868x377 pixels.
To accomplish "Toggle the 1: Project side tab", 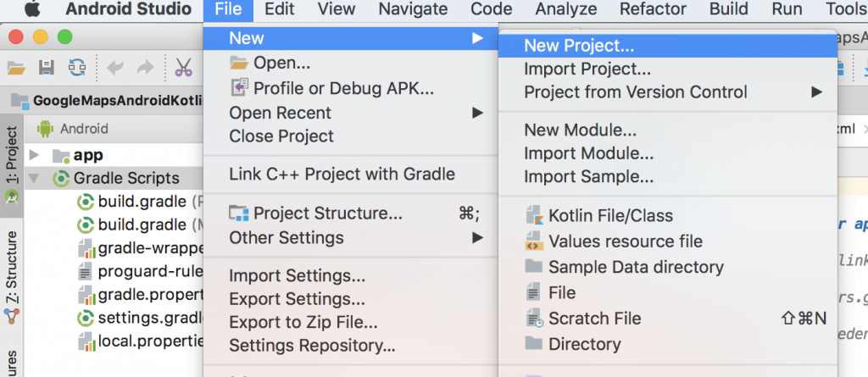I will click(x=12, y=165).
